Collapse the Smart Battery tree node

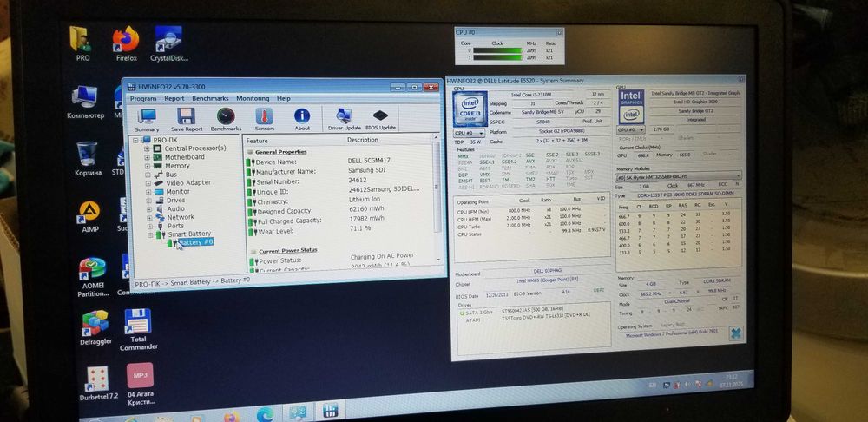pos(150,234)
